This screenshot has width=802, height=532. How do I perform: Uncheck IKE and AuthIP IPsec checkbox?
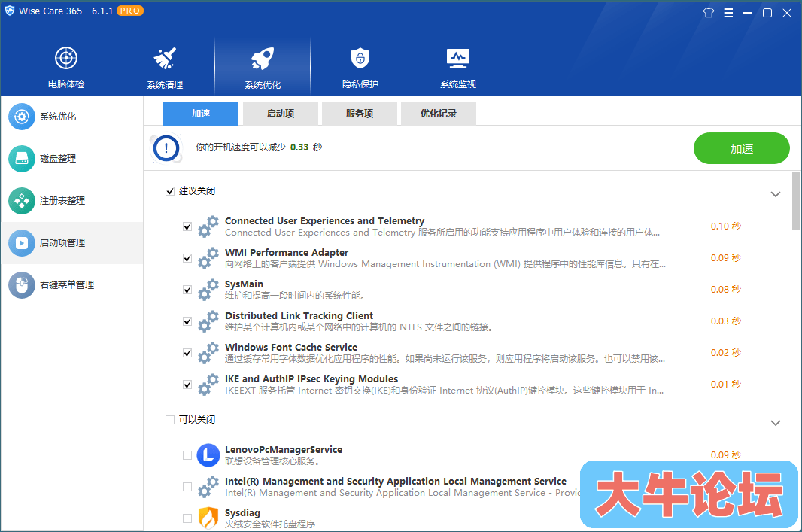tap(187, 385)
